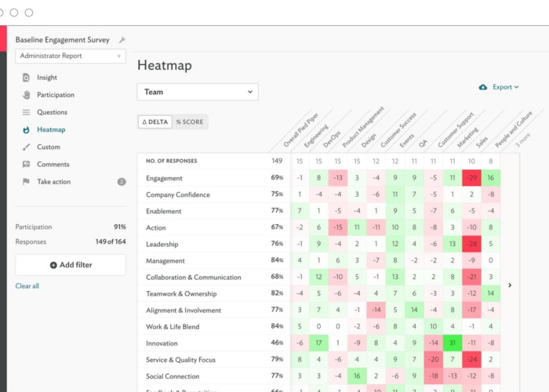
Task: Open the Insight section
Action: (x=47, y=78)
